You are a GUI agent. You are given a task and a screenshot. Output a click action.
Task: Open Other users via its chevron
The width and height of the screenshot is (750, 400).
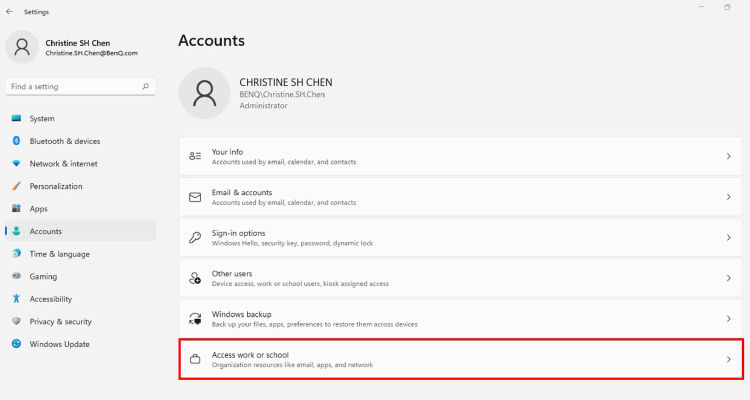coord(728,278)
